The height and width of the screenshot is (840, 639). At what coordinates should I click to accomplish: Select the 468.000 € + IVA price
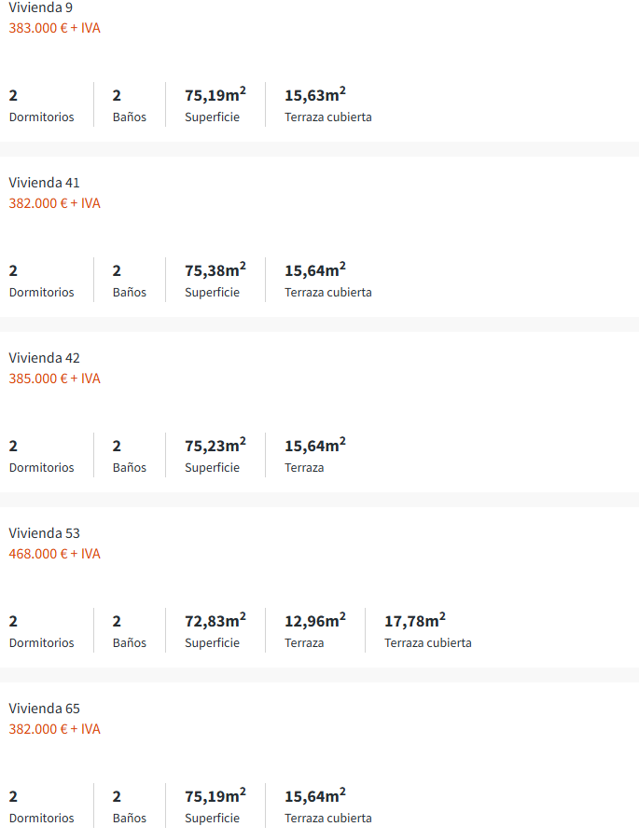(54, 554)
